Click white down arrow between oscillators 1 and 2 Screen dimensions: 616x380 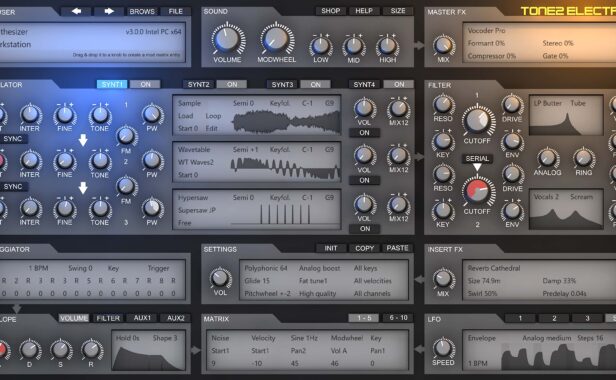click(x=83, y=140)
